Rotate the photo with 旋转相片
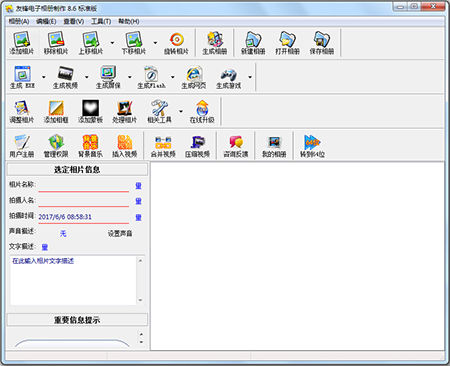 coord(176,43)
